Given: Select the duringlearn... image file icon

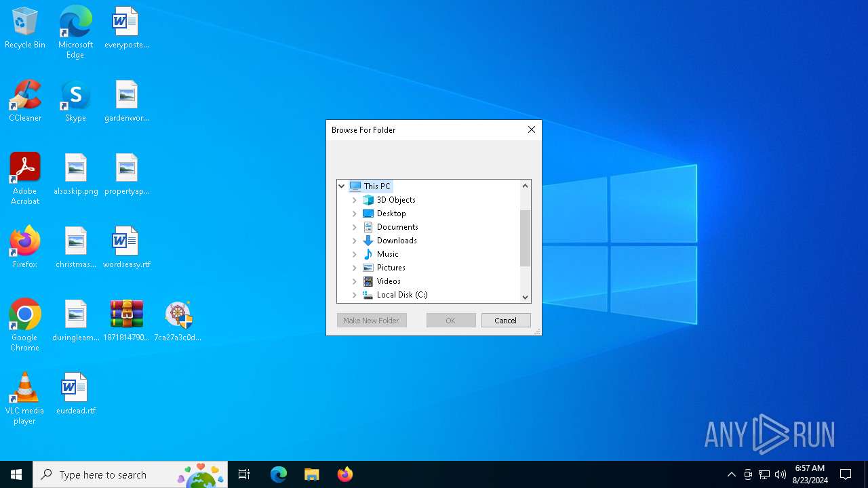Looking at the screenshot, I should click(75, 321).
